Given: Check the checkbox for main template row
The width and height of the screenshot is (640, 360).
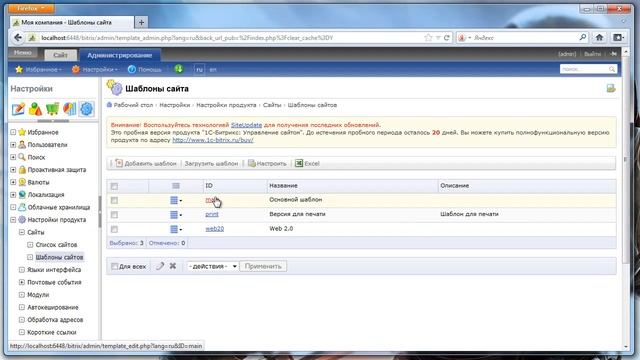Looking at the screenshot, I should 114,200.
